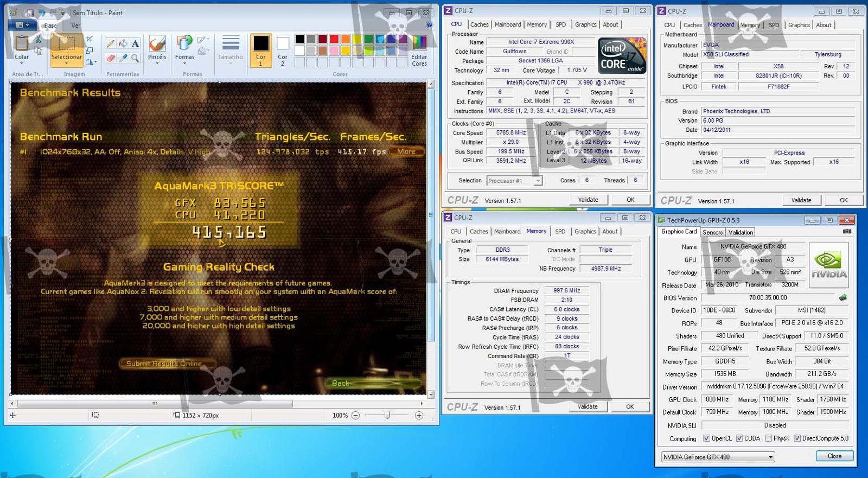Click the Editar Cores rainbow icon
The height and width of the screenshot is (478, 868).
point(419,43)
